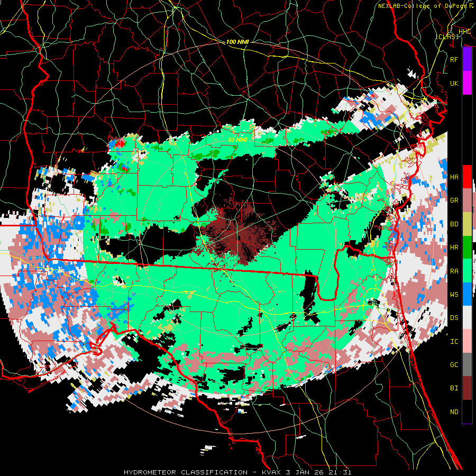Pick the RA bright green legend swatch
This screenshot has width=476, height=476.
pyautogui.click(x=467, y=271)
